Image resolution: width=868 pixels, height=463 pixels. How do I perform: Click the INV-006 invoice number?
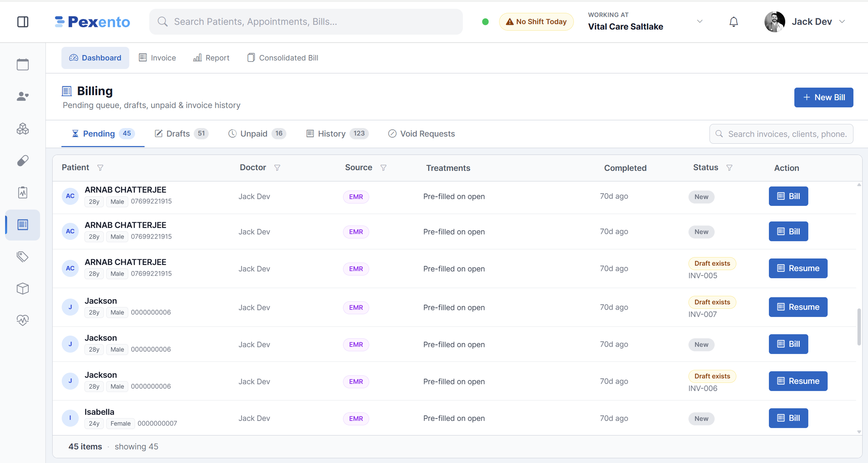point(703,388)
